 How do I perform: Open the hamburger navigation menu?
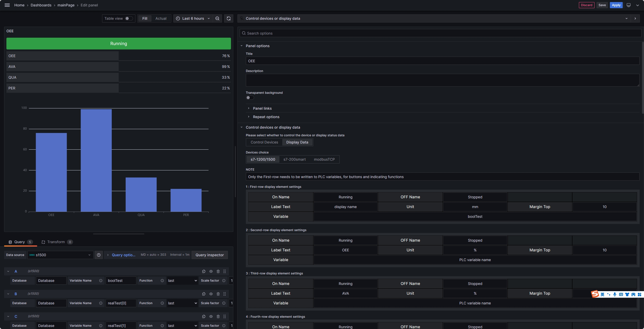(7, 5)
